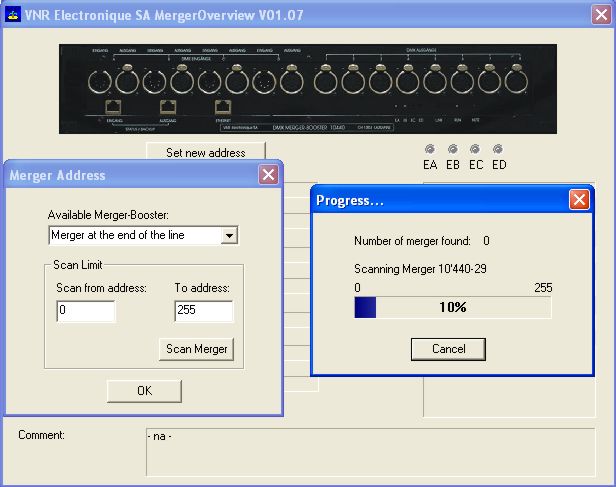Click the application icon in the title bar
This screenshot has height=487, width=616.
click(14, 15)
